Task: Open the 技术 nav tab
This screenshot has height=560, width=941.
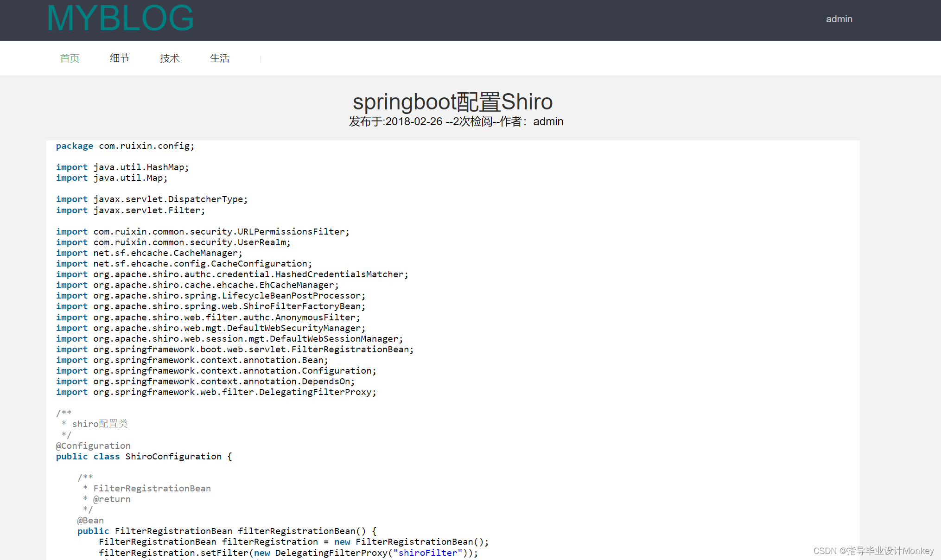Action: coord(170,58)
